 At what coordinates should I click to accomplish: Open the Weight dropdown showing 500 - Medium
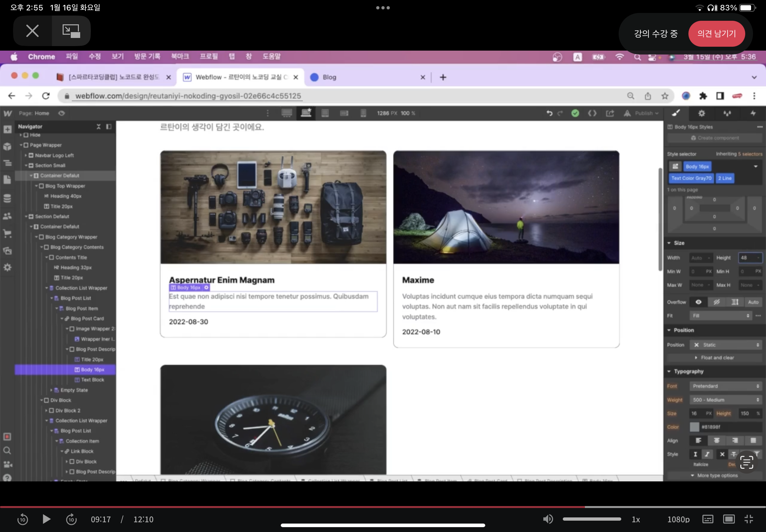(726, 400)
